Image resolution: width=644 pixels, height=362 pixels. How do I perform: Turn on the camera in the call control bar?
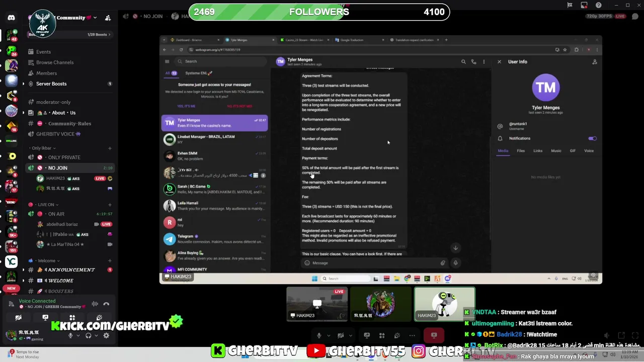click(x=341, y=335)
